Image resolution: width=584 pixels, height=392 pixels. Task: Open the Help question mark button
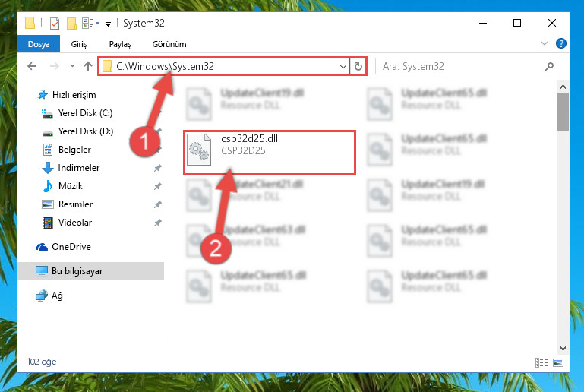pos(561,43)
